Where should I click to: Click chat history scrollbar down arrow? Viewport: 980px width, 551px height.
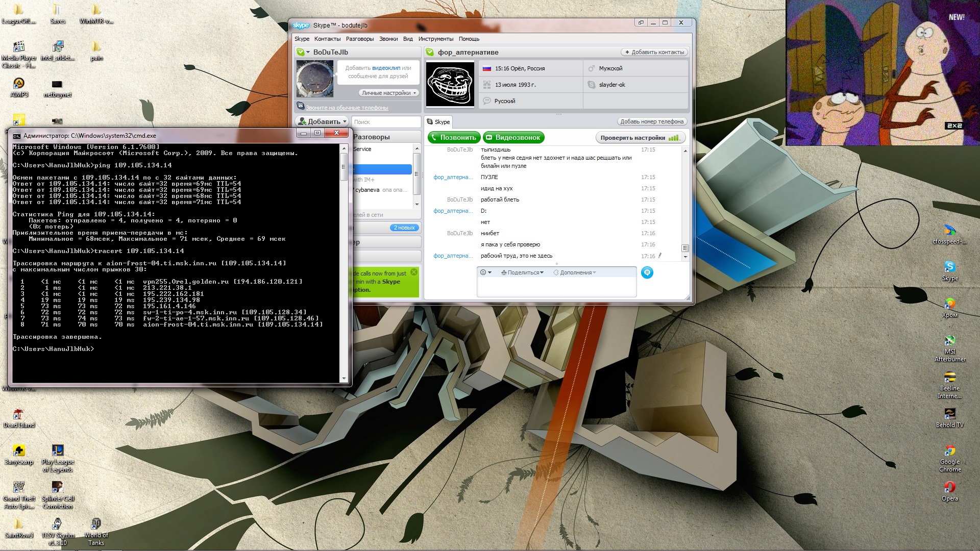click(x=685, y=257)
